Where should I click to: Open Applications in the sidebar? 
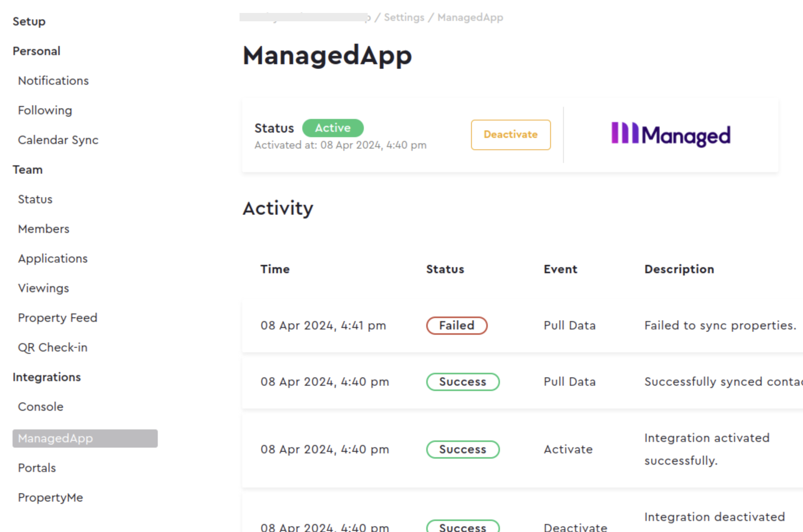coord(53,258)
